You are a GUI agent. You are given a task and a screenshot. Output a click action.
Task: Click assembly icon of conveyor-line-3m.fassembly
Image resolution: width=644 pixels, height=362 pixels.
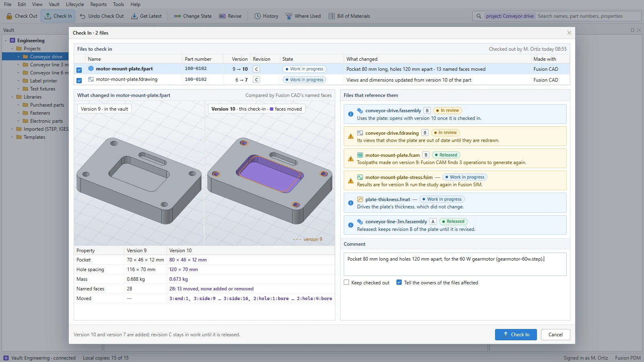click(360, 222)
